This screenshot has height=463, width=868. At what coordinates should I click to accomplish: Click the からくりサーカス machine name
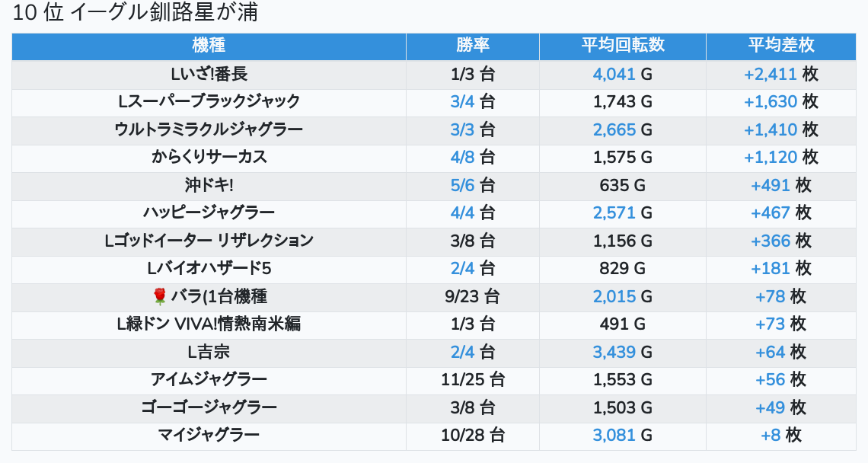[x=209, y=158]
